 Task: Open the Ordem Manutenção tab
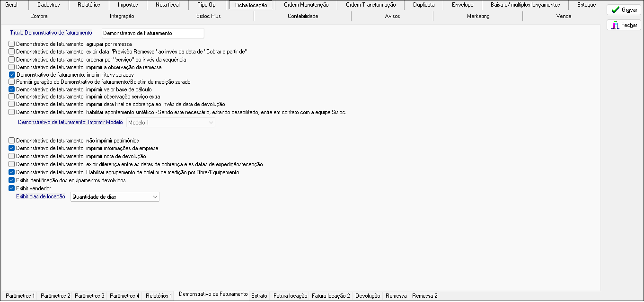(306, 5)
